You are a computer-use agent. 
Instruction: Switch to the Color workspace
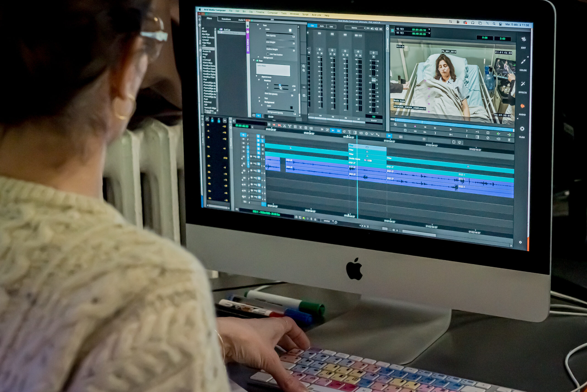point(523,65)
